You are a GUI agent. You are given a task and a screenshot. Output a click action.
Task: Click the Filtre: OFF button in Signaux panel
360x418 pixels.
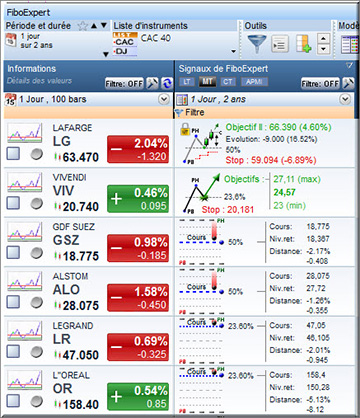point(320,83)
